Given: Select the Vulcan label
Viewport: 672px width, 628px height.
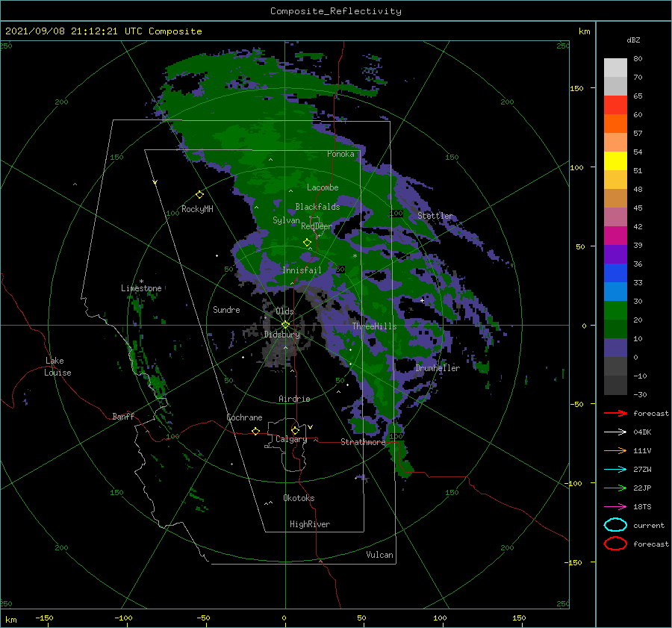Looking at the screenshot, I should [380, 555].
